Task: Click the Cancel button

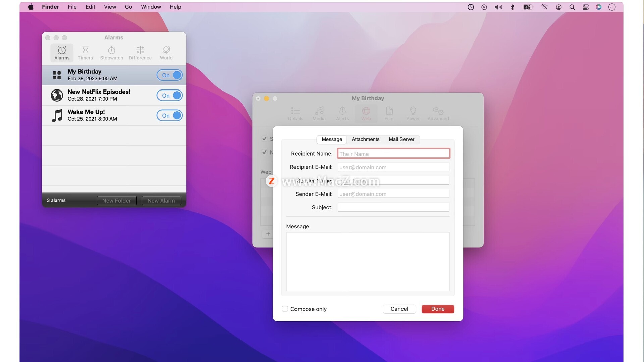Action: coord(399,309)
